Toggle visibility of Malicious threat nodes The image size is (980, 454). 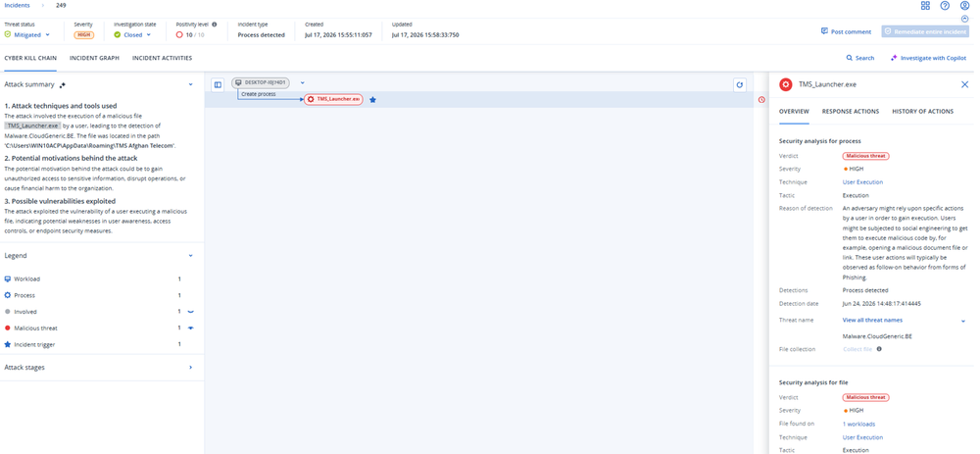pos(191,328)
